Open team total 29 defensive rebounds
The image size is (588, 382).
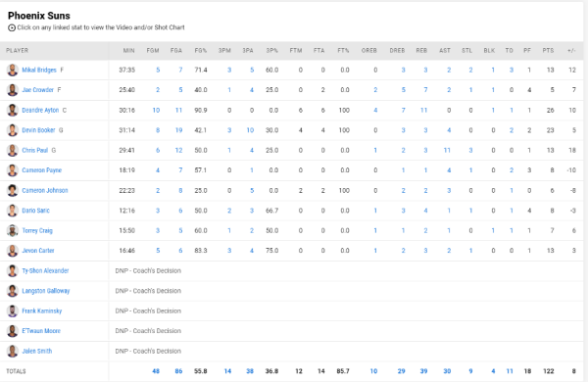401,371
